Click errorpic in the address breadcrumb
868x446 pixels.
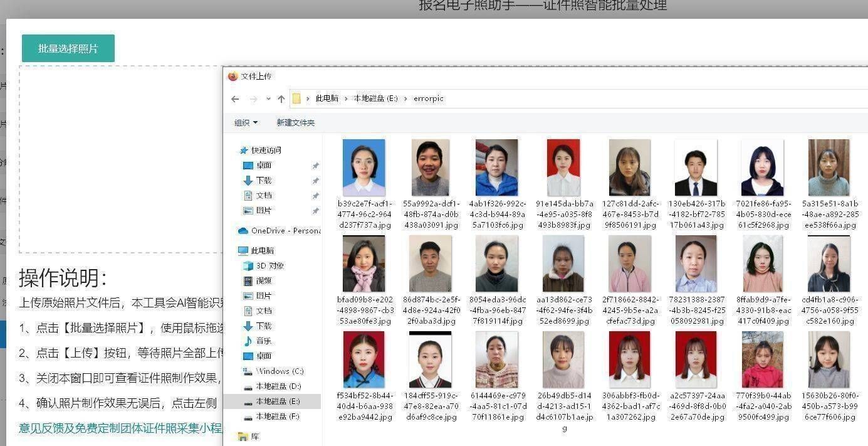(x=430, y=98)
